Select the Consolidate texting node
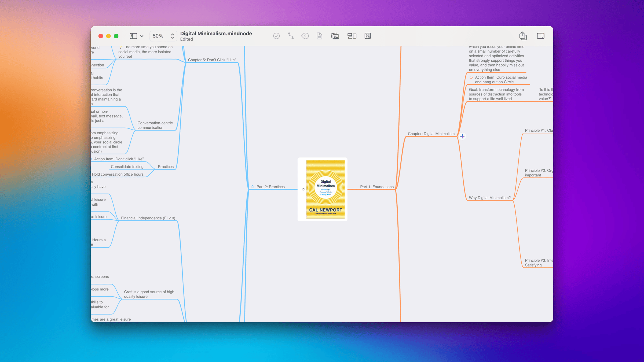644x362 pixels. pyautogui.click(x=127, y=167)
